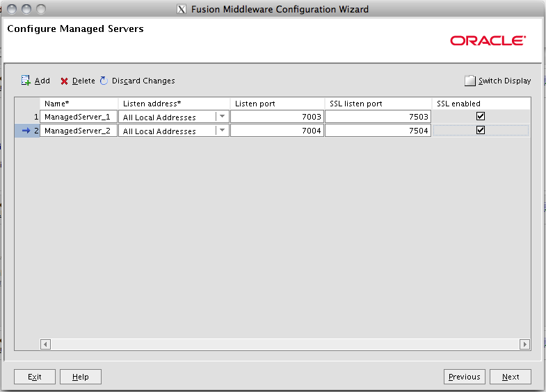Go back with the Previous button
Image resolution: width=546 pixels, height=392 pixels.
[464, 377]
